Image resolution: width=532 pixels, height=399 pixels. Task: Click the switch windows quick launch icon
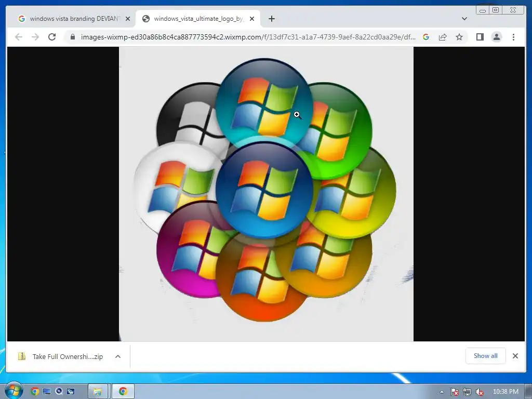[71, 391]
